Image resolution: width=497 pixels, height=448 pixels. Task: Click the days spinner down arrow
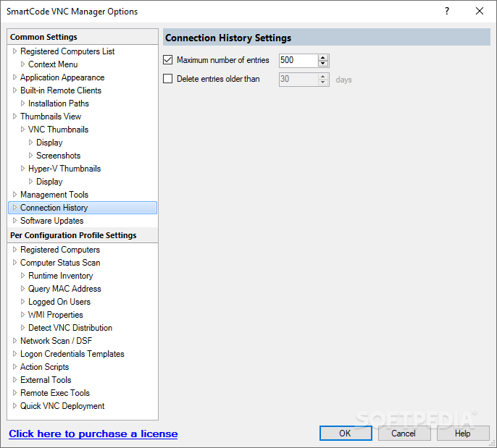coord(322,83)
